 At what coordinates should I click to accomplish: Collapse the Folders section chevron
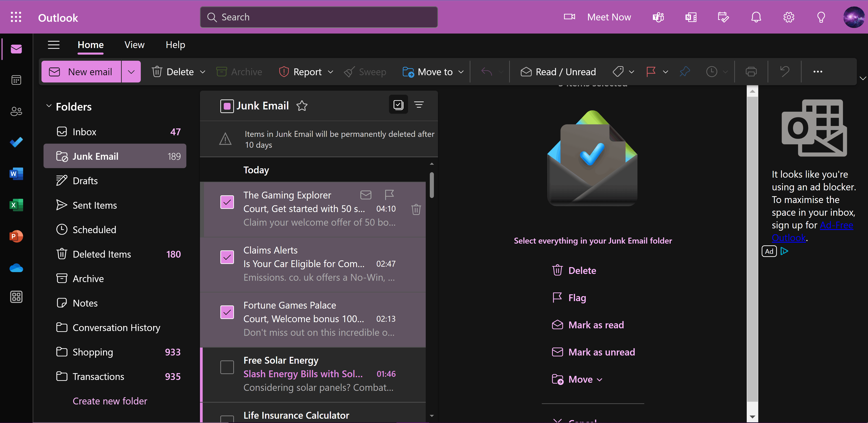(49, 106)
